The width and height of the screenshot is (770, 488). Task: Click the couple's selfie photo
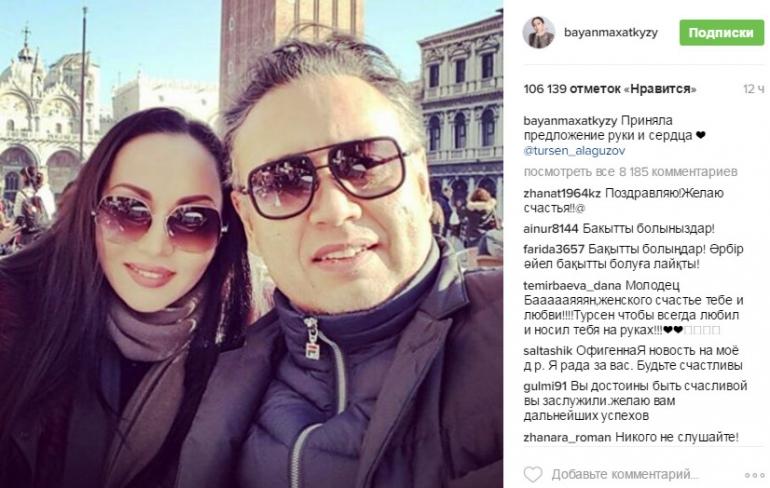pos(251,244)
